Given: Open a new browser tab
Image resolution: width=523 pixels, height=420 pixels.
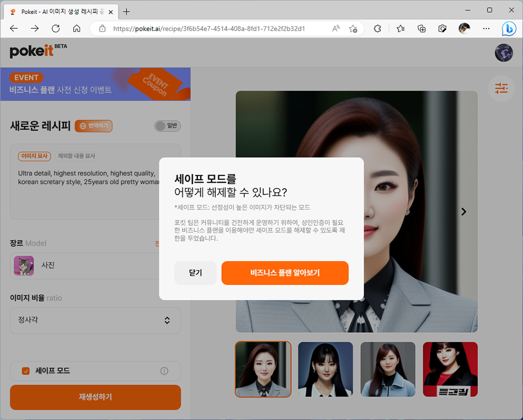Looking at the screenshot, I should [x=127, y=12].
